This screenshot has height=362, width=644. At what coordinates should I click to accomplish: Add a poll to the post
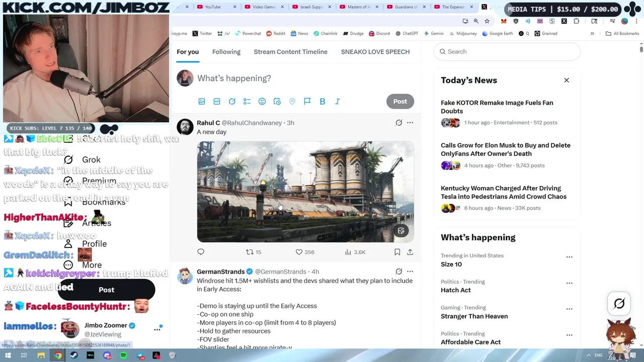pyautogui.click(x=247, y=102)
